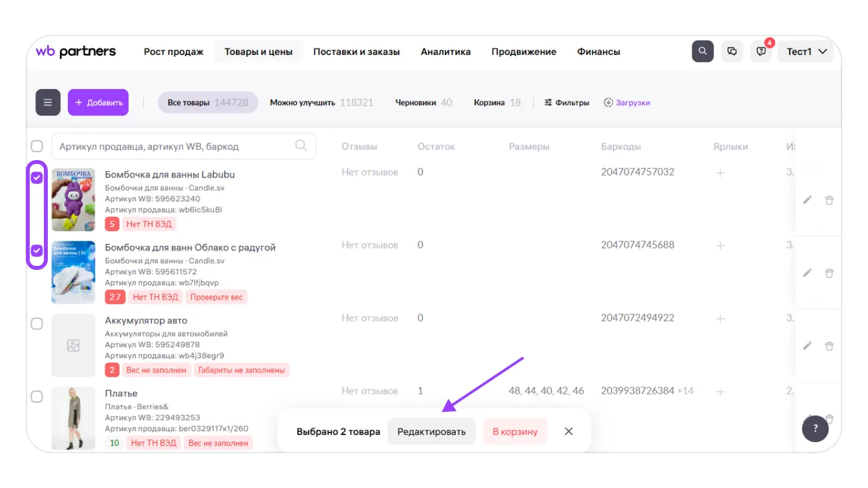
Task: Close the selection bar with X
Action: [568, 431]
